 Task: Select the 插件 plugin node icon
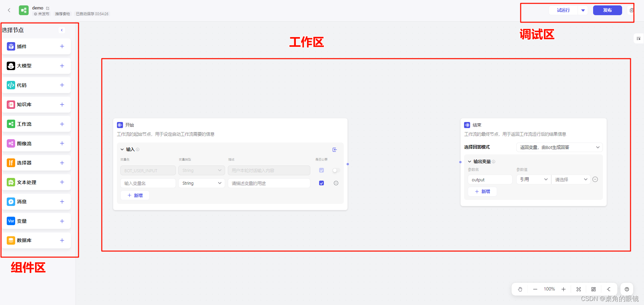pyautogui.click(x=11, y=46)
